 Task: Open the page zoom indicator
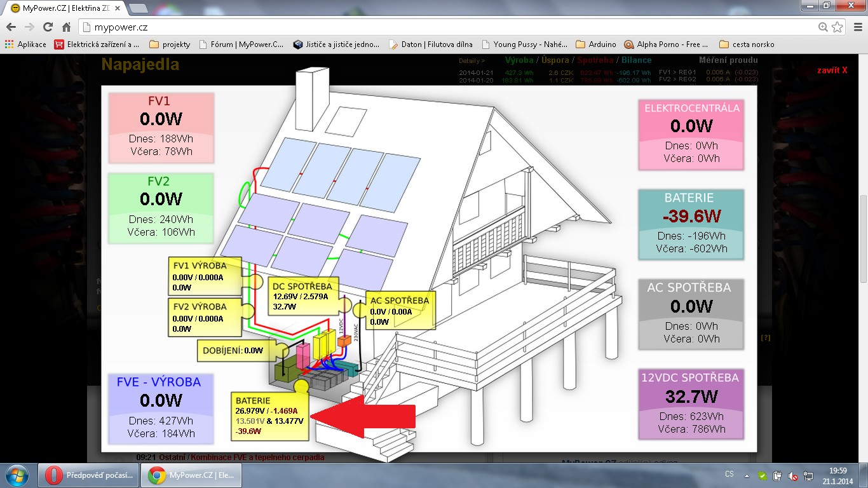(824, 27)
